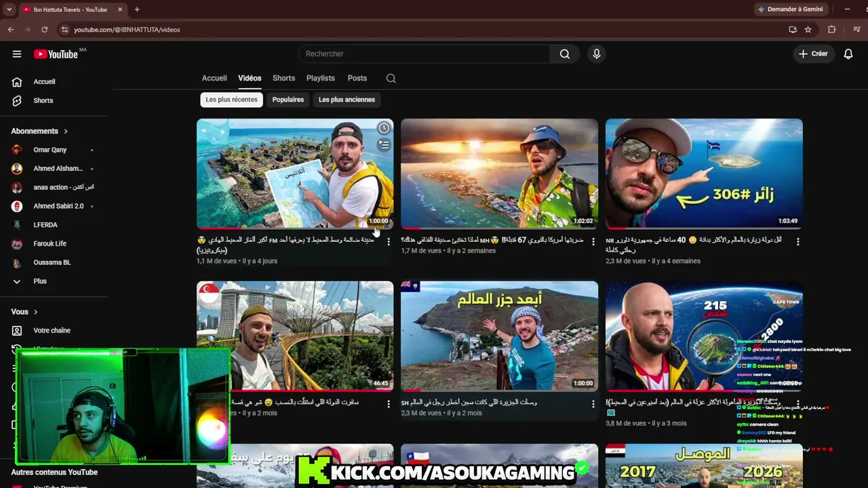Open the notifications bell
Image resolution: width=868 pixels, height=488 pixels.
(x=848, y=54)
